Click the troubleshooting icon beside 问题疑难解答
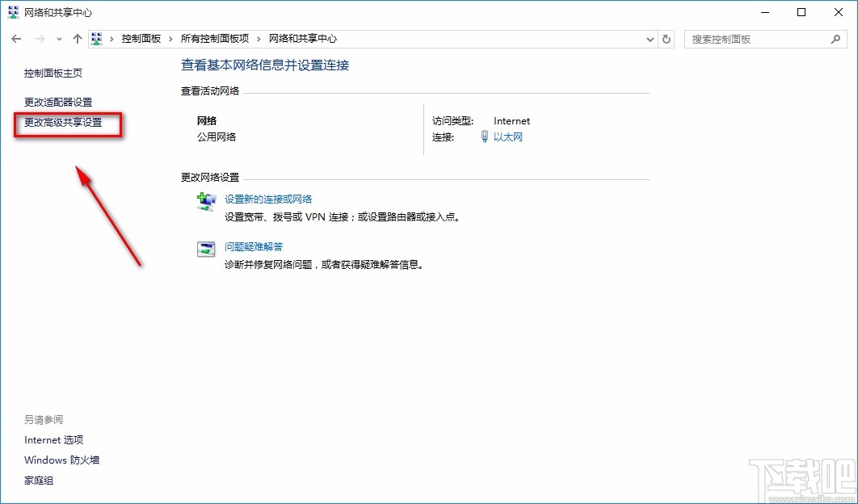The image size is (858, 504). point(205,250)
